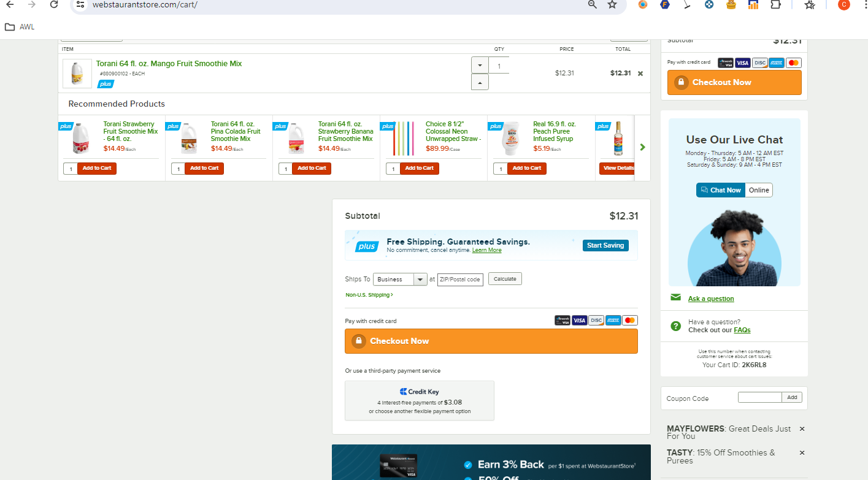Open Torani Strawberry Banana Smoothie Mix link
Screen dimensions: 868x480
(x=345, y=131)
